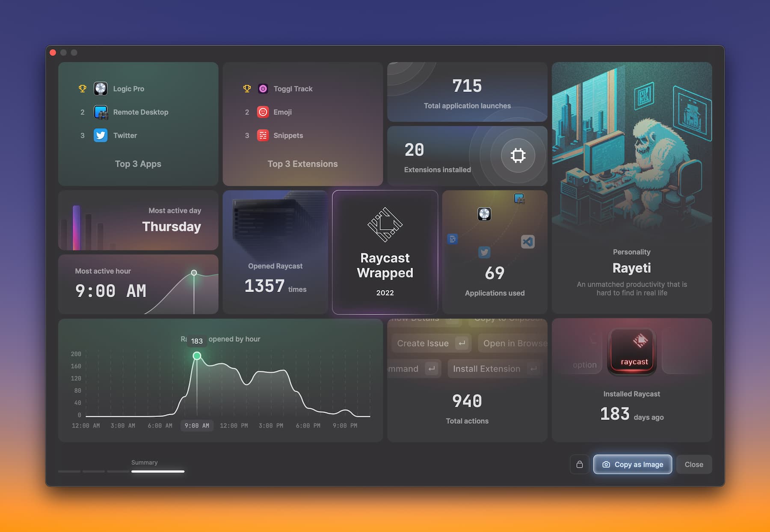
Task: Click the 9:00 AM axis label
Action: pos(197,426)
